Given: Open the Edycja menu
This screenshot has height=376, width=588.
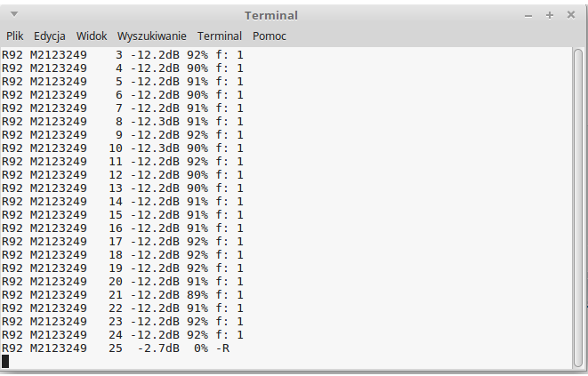Looking at the screenshot, I should point(50,36).
